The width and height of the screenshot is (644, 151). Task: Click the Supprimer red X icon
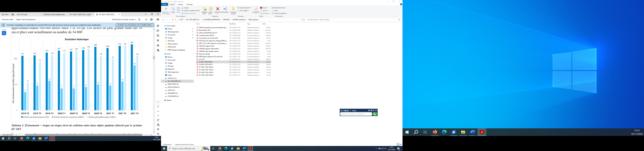point(218,9)
